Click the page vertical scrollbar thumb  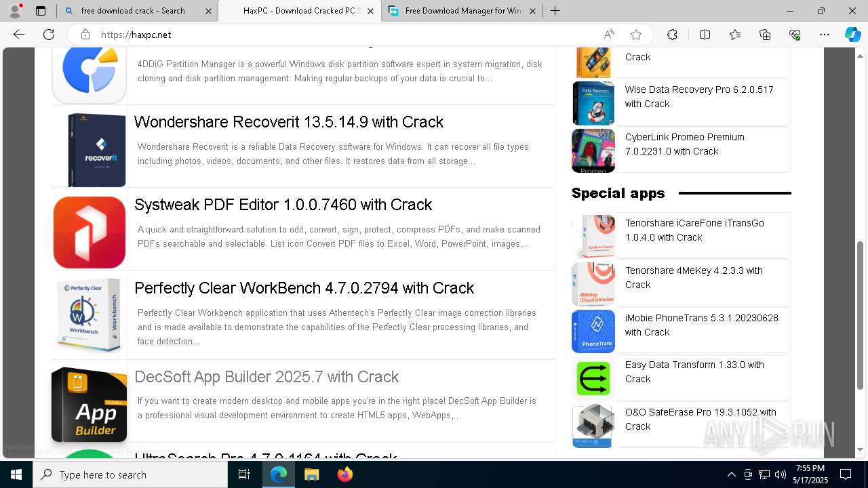click(x=861, y=314)
